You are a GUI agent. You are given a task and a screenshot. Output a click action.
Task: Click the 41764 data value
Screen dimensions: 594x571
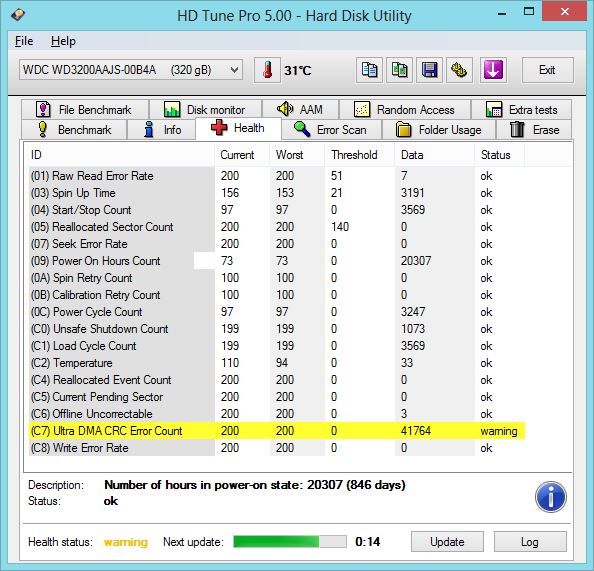416,431
